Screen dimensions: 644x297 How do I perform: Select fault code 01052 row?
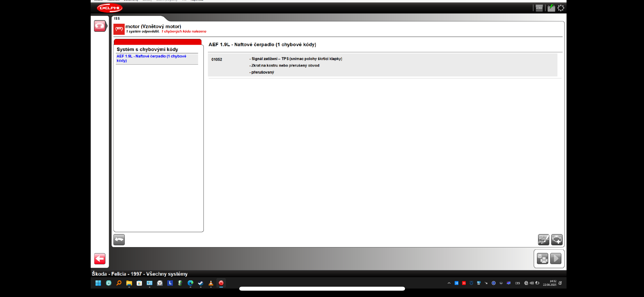(382, 65)
